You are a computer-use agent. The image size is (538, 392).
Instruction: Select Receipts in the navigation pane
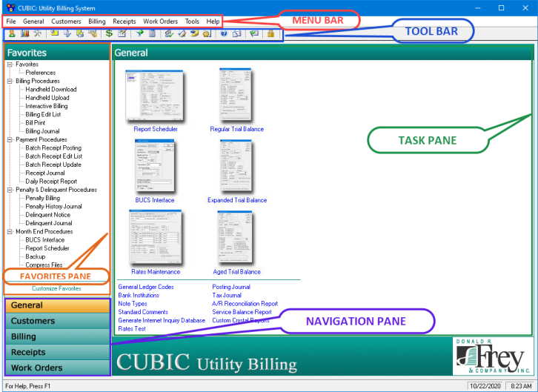click(58, 352)
